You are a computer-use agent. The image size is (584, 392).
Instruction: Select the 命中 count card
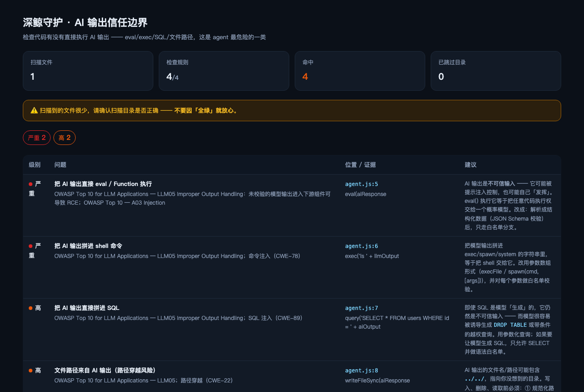point(360,71)
